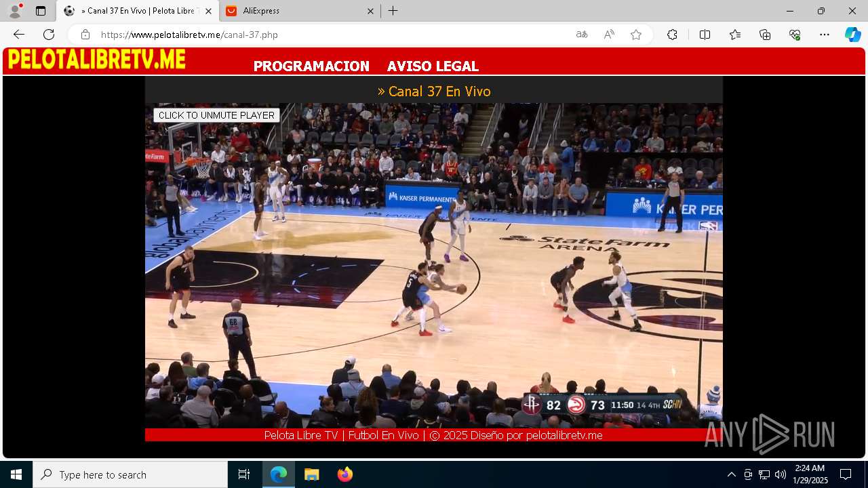Refresh the page with reload icon
The height and width of the screenshot is (488, 868).
pyautogui.click(x=49, y=35)
